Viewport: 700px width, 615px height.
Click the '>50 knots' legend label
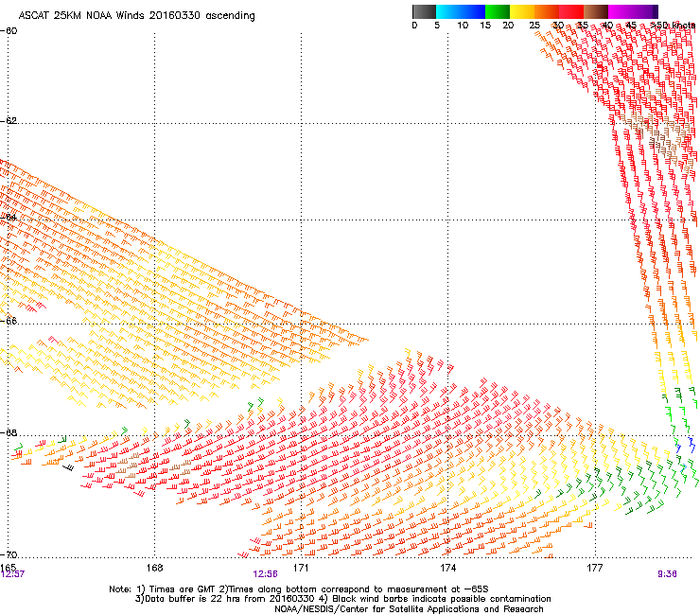click(673, 26)
